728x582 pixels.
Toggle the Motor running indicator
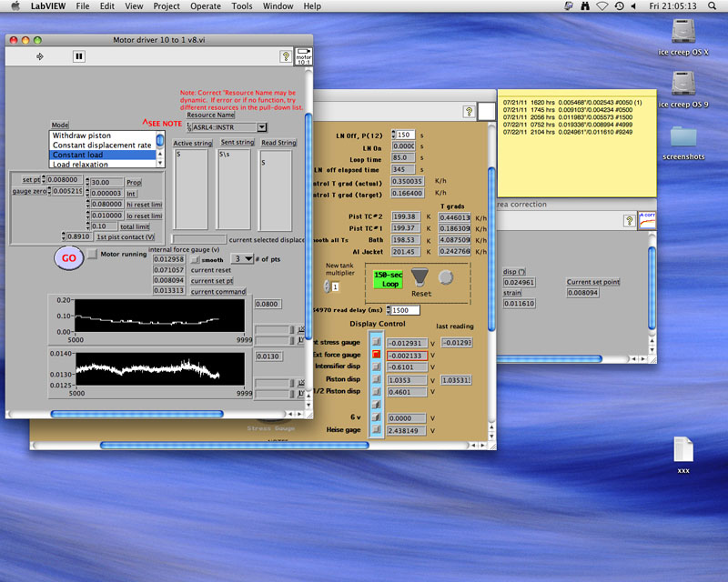pyautogui.click(x=92, y=256)
